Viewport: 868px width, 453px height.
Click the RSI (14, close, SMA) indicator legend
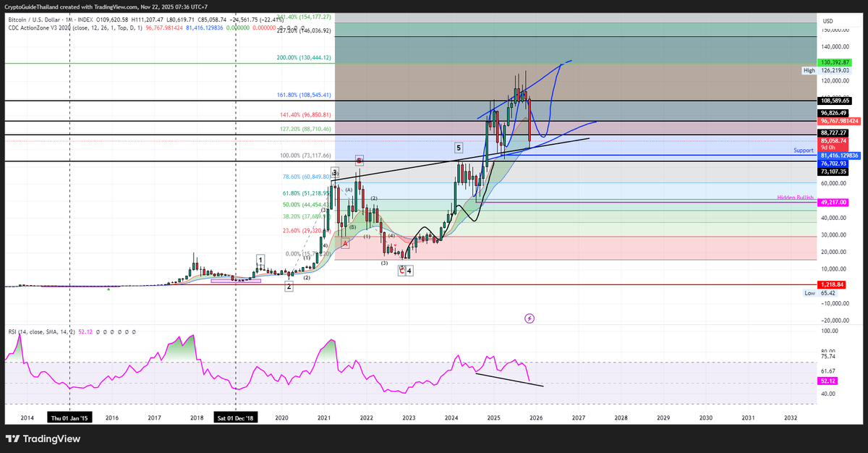point(41,331)
